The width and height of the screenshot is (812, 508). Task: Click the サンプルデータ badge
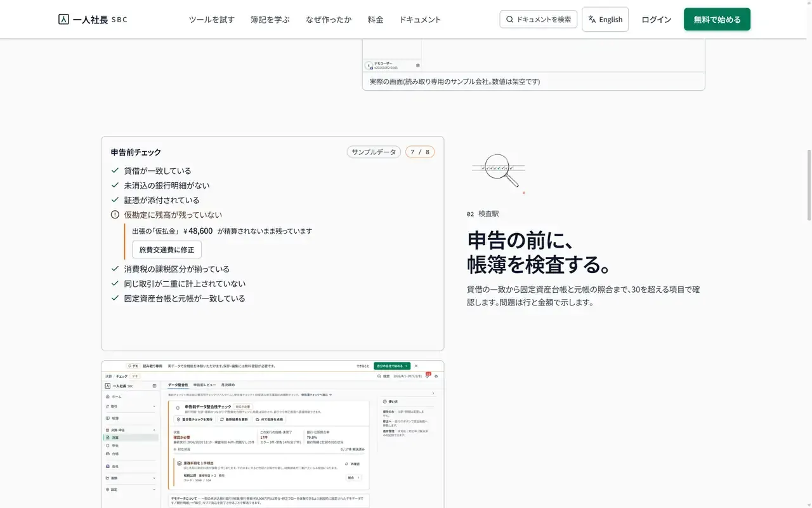click(374, 152)
